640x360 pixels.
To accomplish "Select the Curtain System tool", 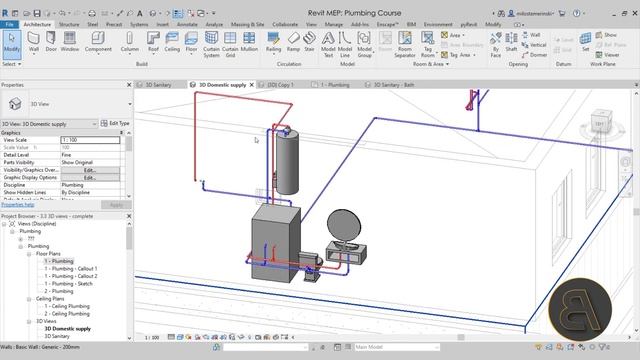I will click(211, 44).
